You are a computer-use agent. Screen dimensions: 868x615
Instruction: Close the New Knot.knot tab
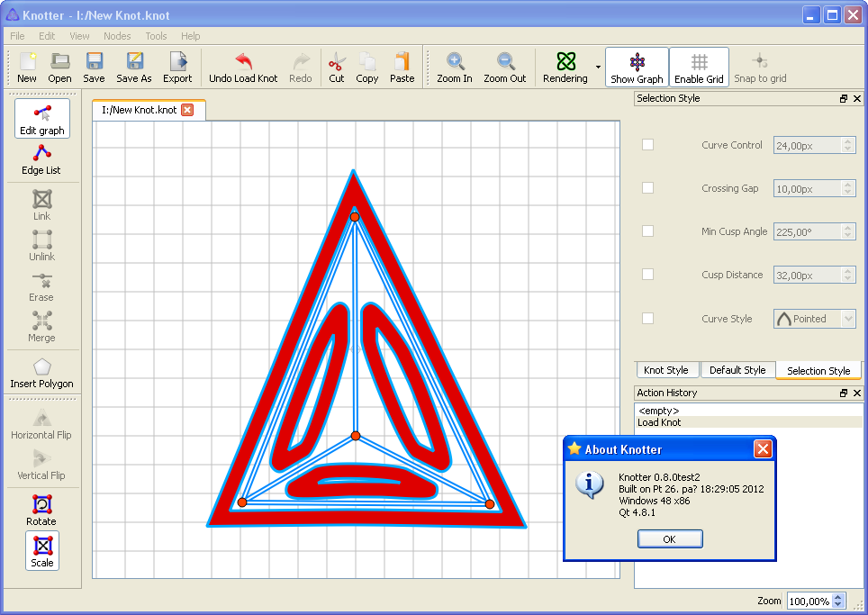click(187, 110)
